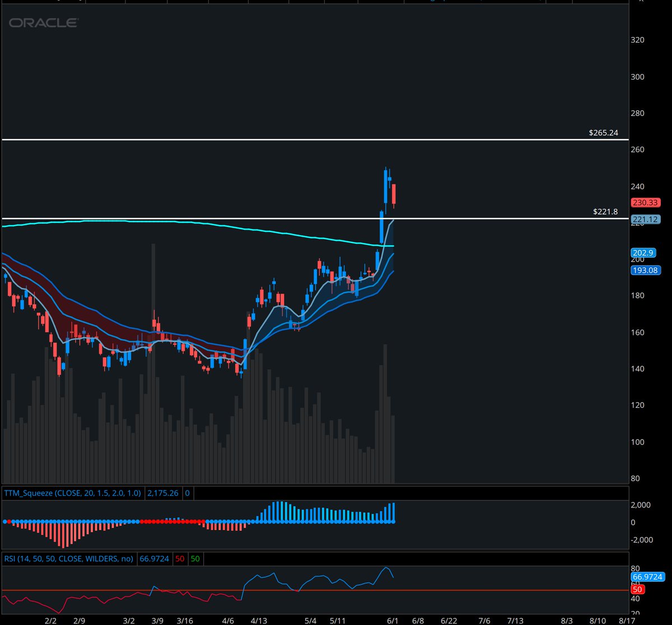
Task: Select the white horizontal line at $221.8
Action: [x=314, y=218]
